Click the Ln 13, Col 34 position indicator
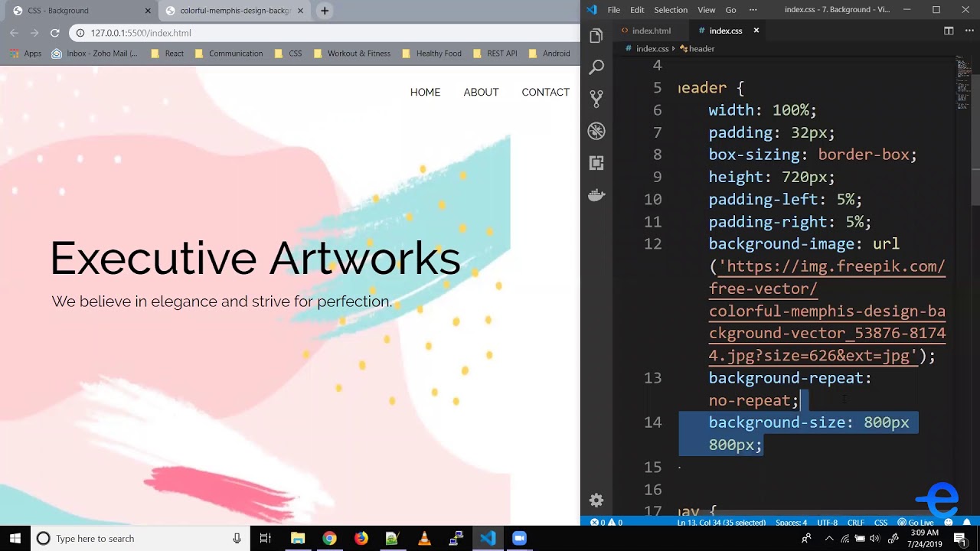The width and height of the screenshot is (980, 551). pos(721,523)
